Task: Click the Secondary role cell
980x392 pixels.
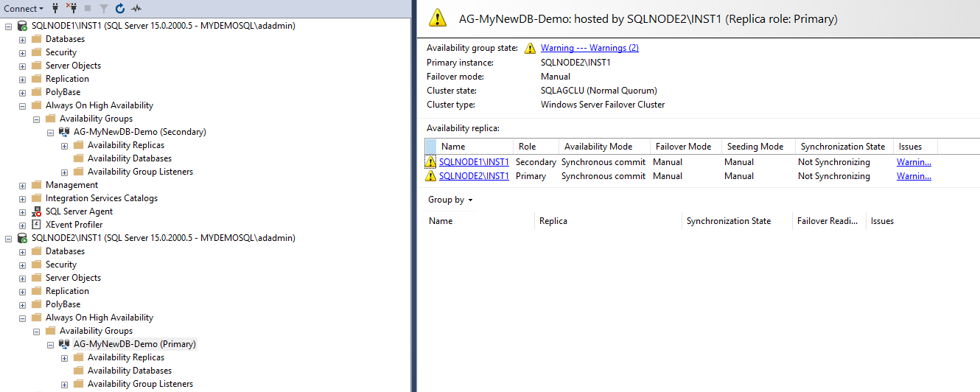Action: pyautogui.click(x=536, y=162)
